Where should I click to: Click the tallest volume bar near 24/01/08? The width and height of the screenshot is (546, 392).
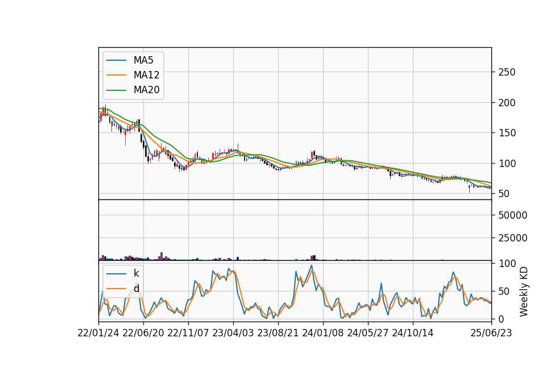pyautogui.click(x=315, y=258)
